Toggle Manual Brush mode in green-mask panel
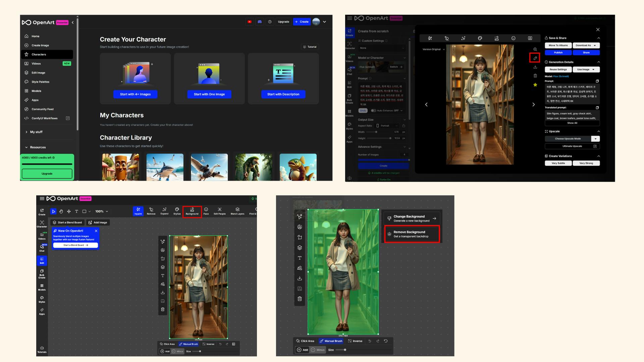Image resolution: width=644 pixels, height=362 pixels. pyautogui.click(x=331, y=341)
